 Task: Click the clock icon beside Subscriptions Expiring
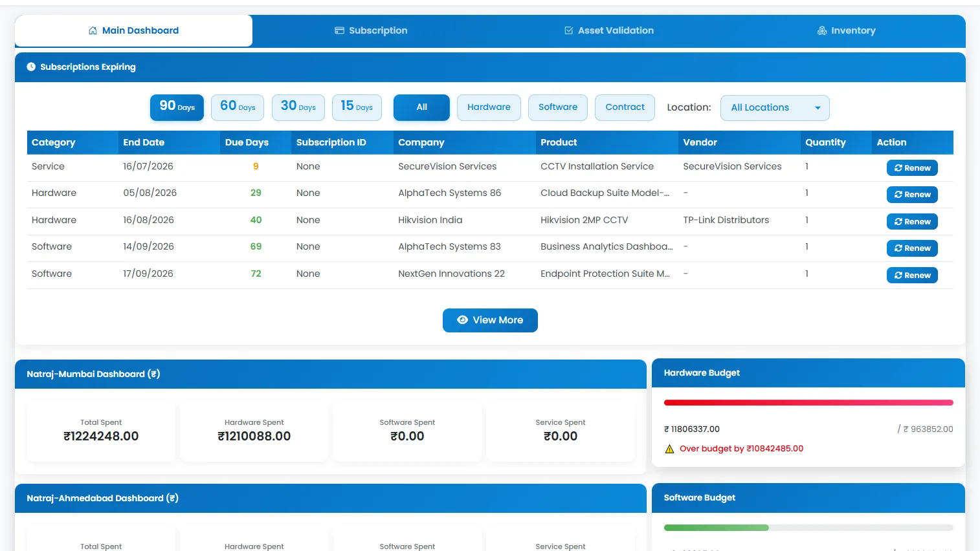(x=31, y=67)
